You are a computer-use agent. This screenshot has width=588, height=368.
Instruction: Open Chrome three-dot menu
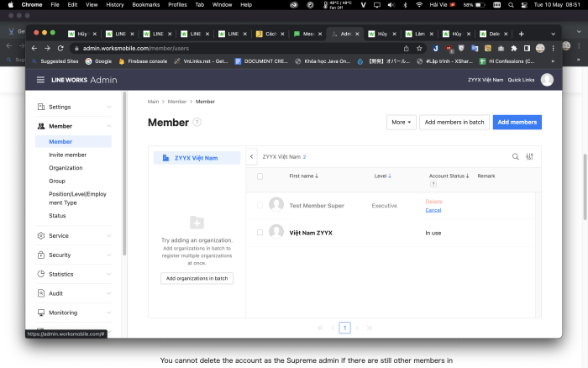pos(553,49)
